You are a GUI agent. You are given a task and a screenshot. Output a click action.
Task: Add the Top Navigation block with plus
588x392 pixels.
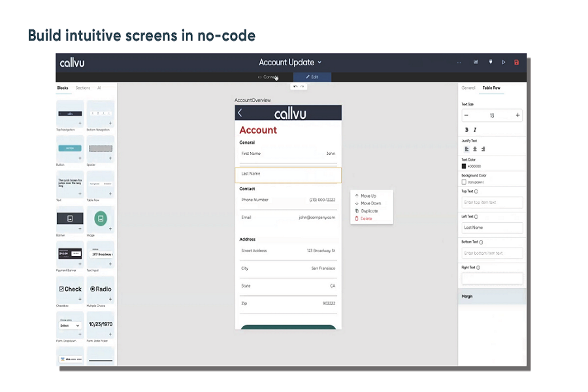click(x=80, y=123)
